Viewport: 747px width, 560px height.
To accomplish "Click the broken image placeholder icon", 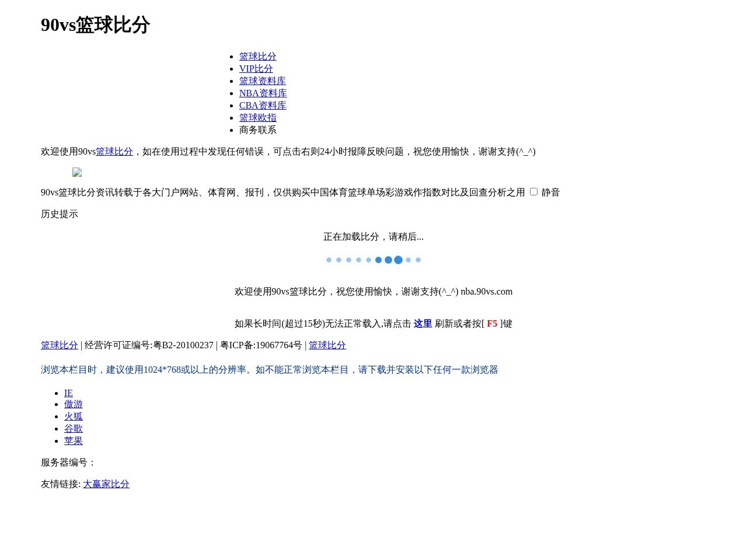I will pos(77,173).
